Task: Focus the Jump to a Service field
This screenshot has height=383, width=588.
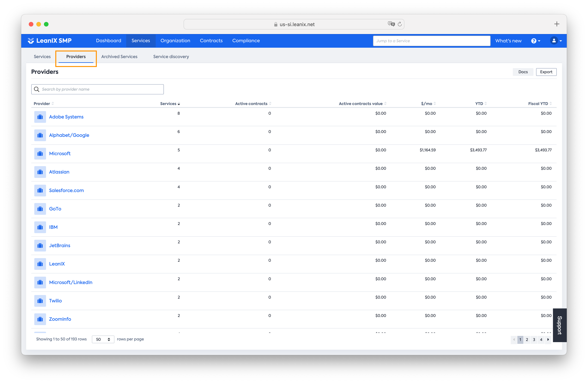Action: (x=431, y=41)
